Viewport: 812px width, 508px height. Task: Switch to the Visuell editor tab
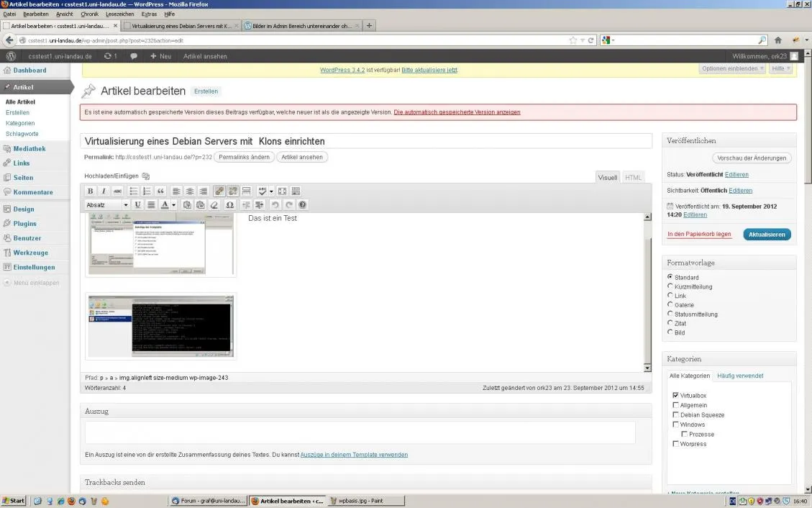pyautogui.click(x=608, y=177)
